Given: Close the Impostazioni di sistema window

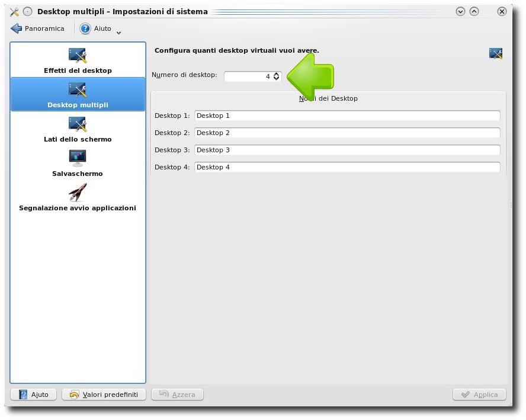Looking at the screenshot, I should pos(502,12).
